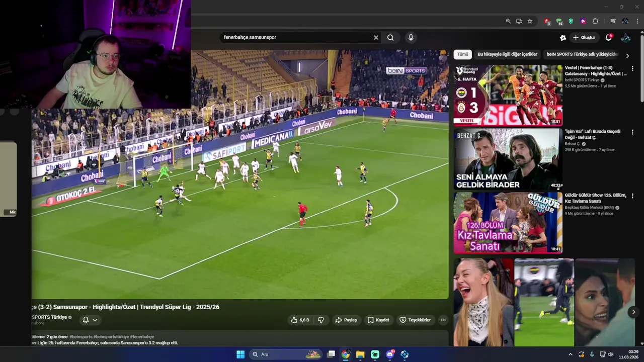The width and height of the screenshot is (644, 362).
Task: Open the teal shield extension icon
Action: point(571,21)
